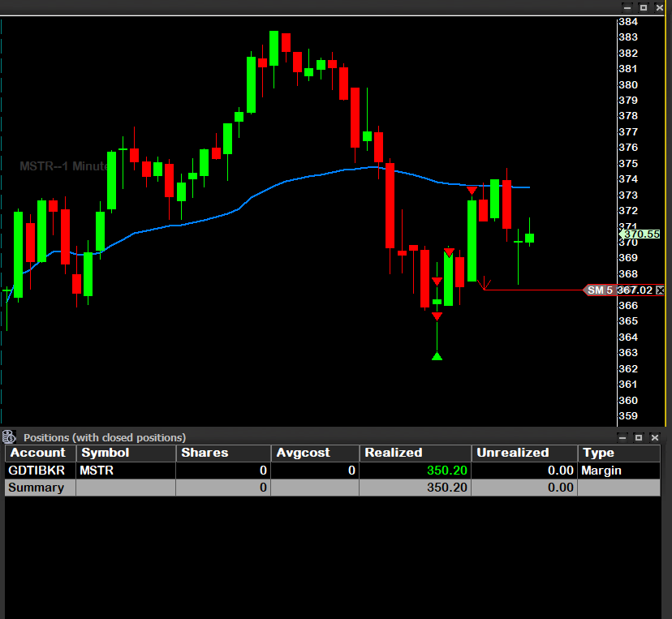Close the Positions panel

(x=654, y=438)
